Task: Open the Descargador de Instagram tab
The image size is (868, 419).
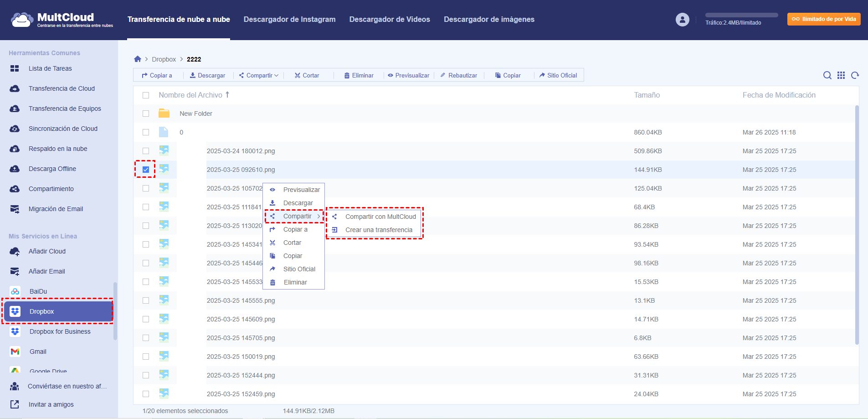Action: click(289, 19)
